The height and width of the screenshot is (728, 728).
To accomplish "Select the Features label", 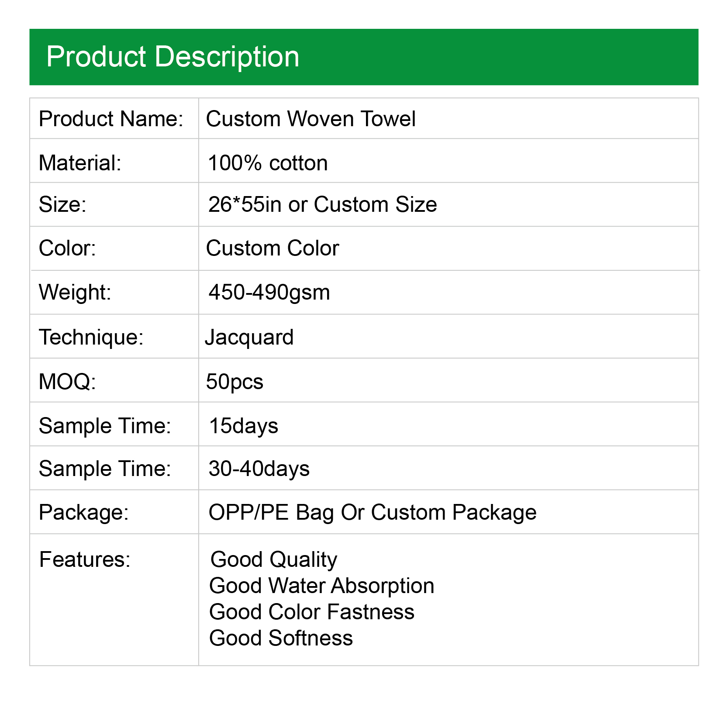I will (85, 559).
